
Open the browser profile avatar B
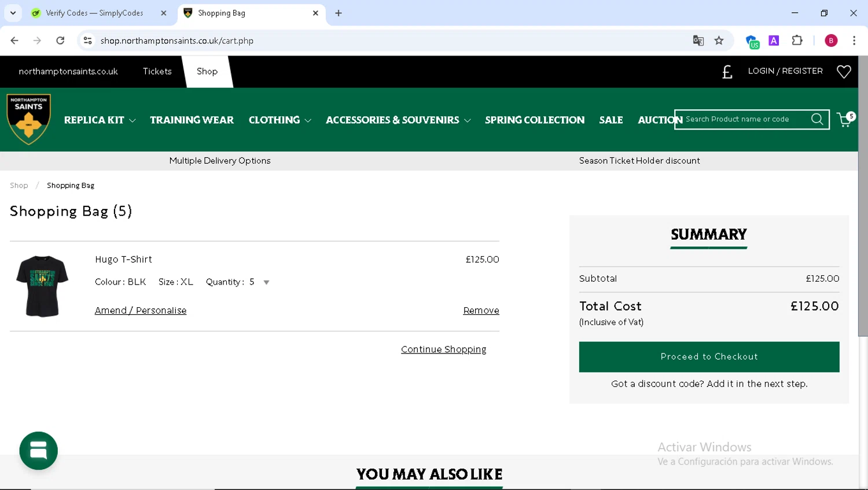831,40
